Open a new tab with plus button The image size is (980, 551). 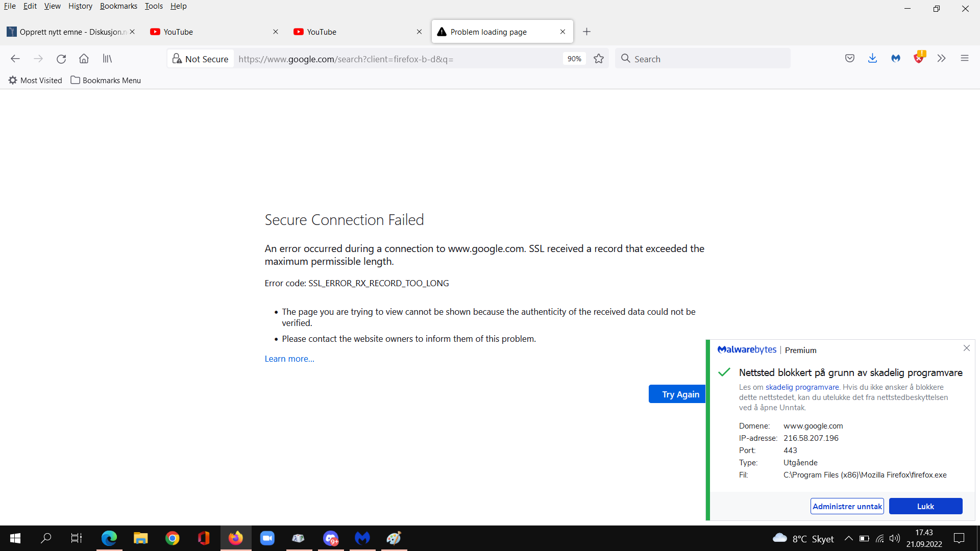[x=587, y=32]
